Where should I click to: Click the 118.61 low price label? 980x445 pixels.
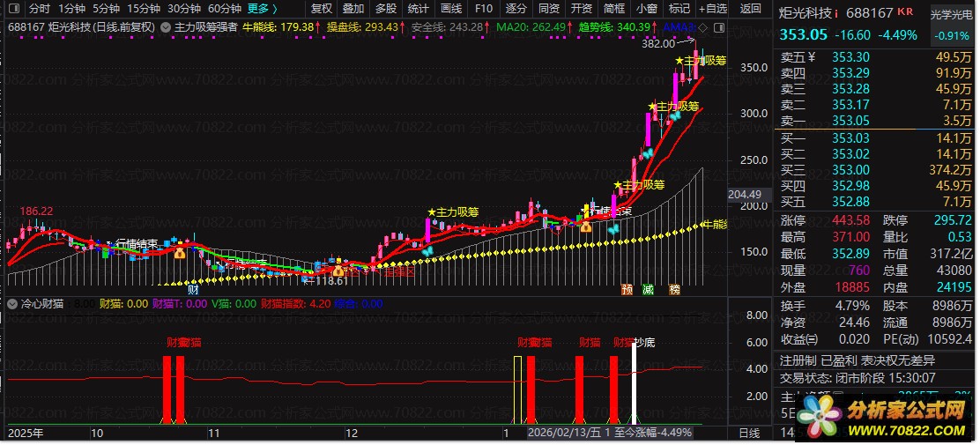(x=332, y=281)
